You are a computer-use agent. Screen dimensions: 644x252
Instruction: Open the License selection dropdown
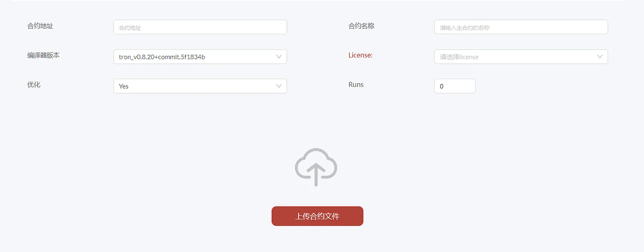pos(521,57)
